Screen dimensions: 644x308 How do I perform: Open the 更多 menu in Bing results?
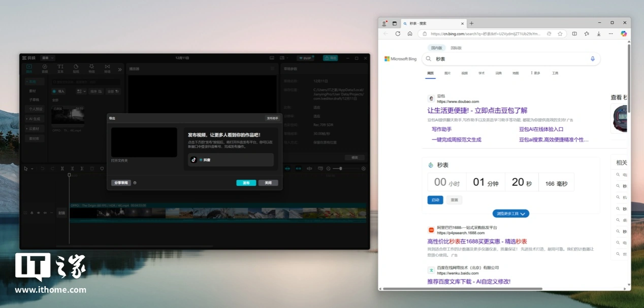click(x=536, y=73)
